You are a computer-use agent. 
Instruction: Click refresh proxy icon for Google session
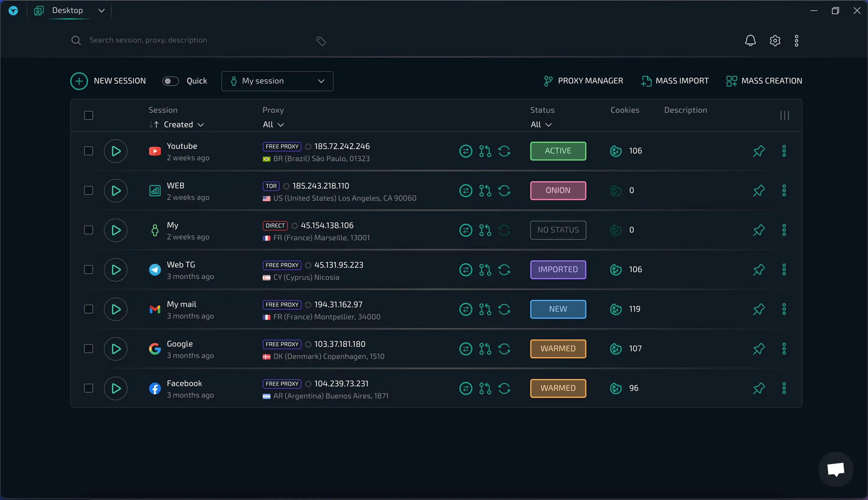pyautogui.click(x=504, y=349)
